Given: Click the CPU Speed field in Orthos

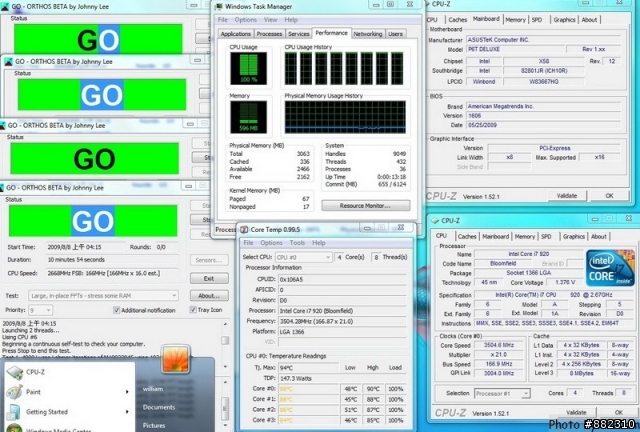Looking at the screenshot, I should click(112, 273).
